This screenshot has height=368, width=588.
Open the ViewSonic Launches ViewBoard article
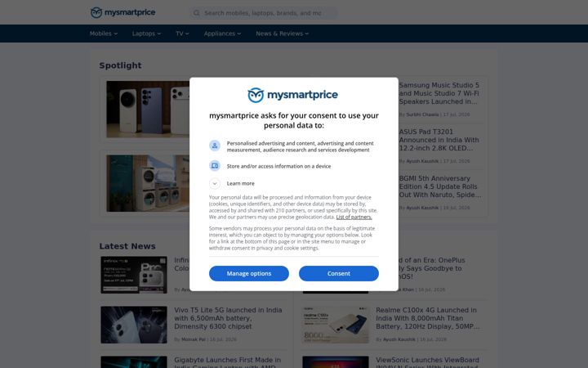click(x=427, y=362)
